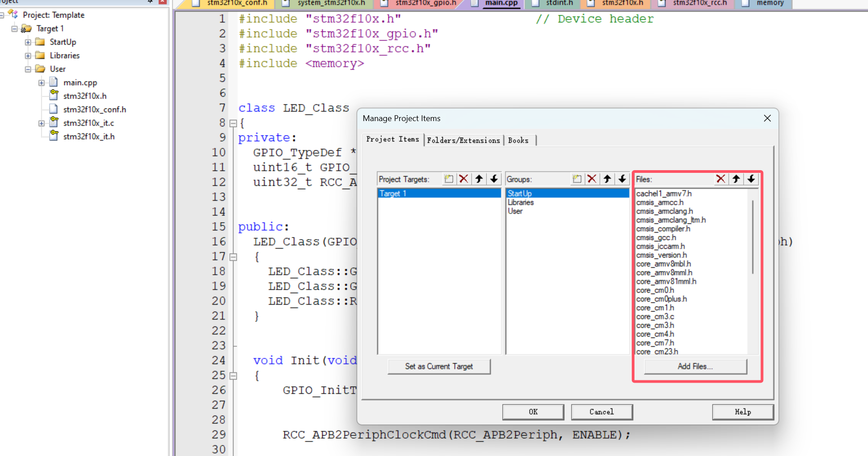The height and width of the screenshot is (456, 868).
Task: Select cachel1_armv7.h in Files list
Action: click(x=664, y=194)
